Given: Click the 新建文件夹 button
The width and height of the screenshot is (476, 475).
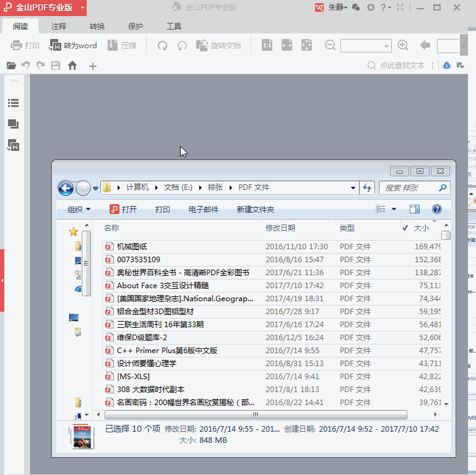Looking at the screenshot, I should pyautogui.click(x=255, y=209).
